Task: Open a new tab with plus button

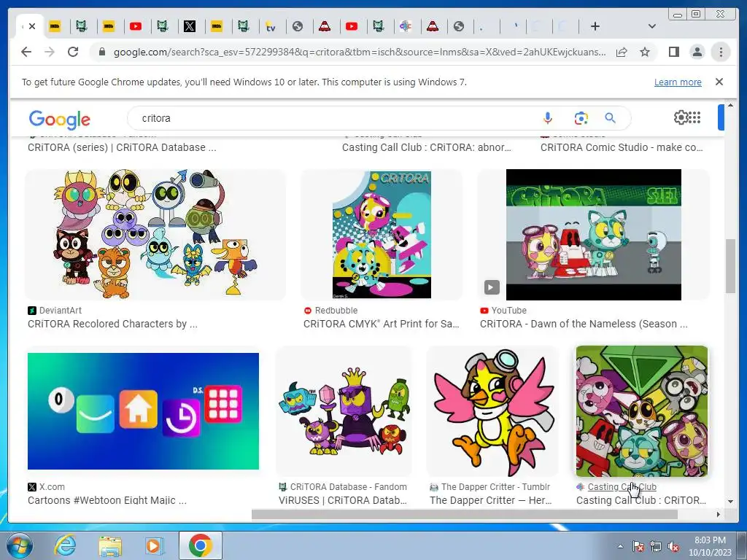Action: coord(595,26)
